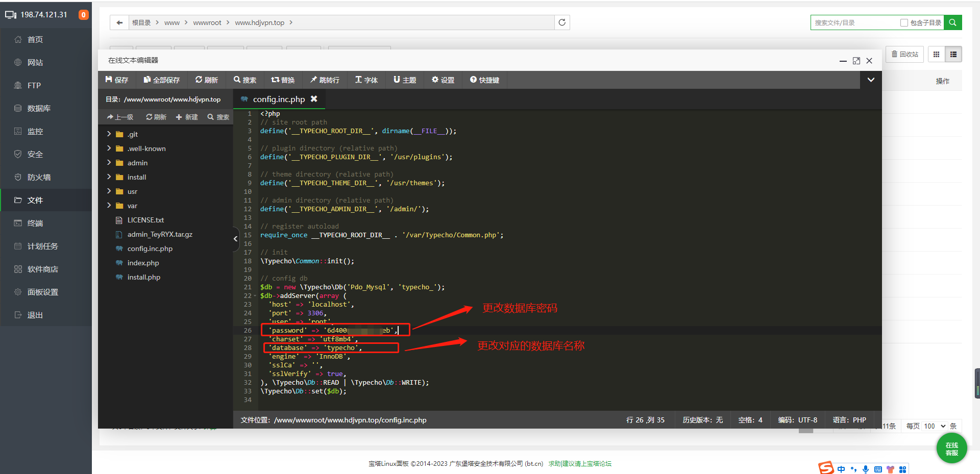The image size is (980, 474).
Task: Click 编码: UTF-8 in status bar
Action: tap(797, 420)
